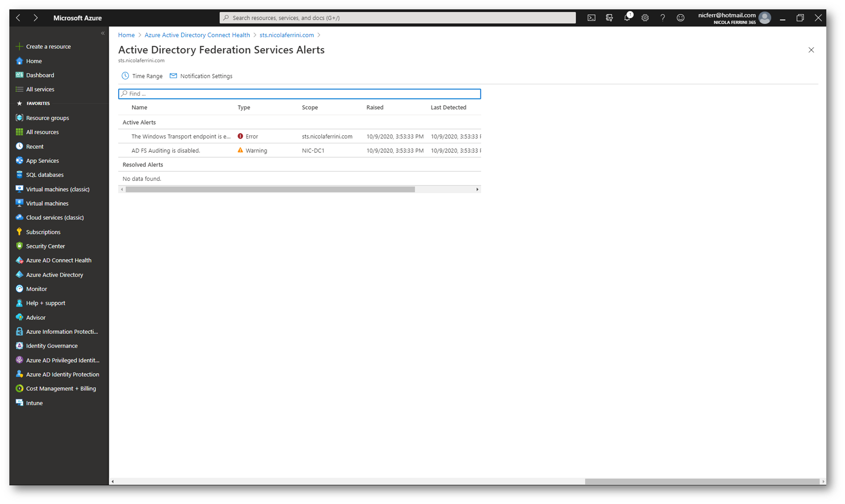Image resolution: width=845 pixels, height=504 pixels.
Task: Open the AD FS Auditing is disabled alert
Action: coord(166,150)
